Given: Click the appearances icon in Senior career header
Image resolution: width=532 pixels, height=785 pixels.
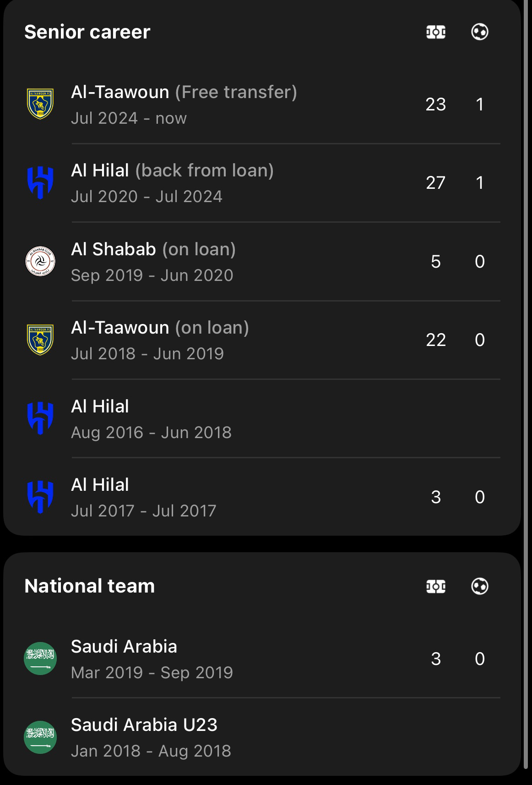Looking at the screenshot, I should coord(435,32).
